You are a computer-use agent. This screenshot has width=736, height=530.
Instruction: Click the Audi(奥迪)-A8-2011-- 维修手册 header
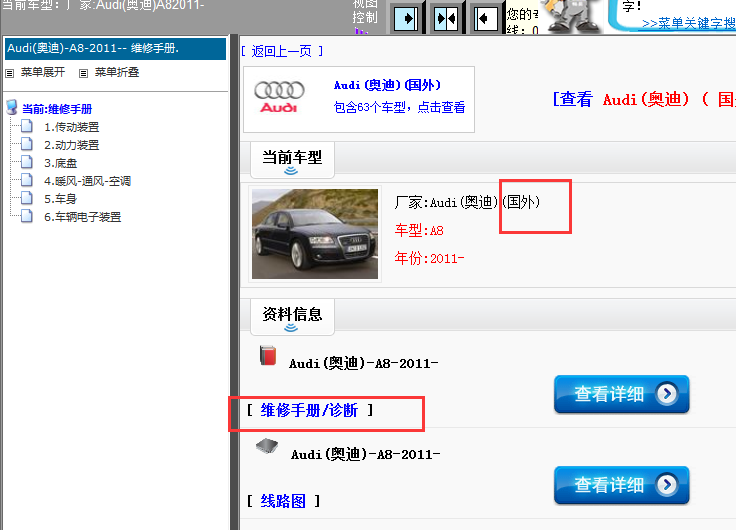click(x=115, y=48)
